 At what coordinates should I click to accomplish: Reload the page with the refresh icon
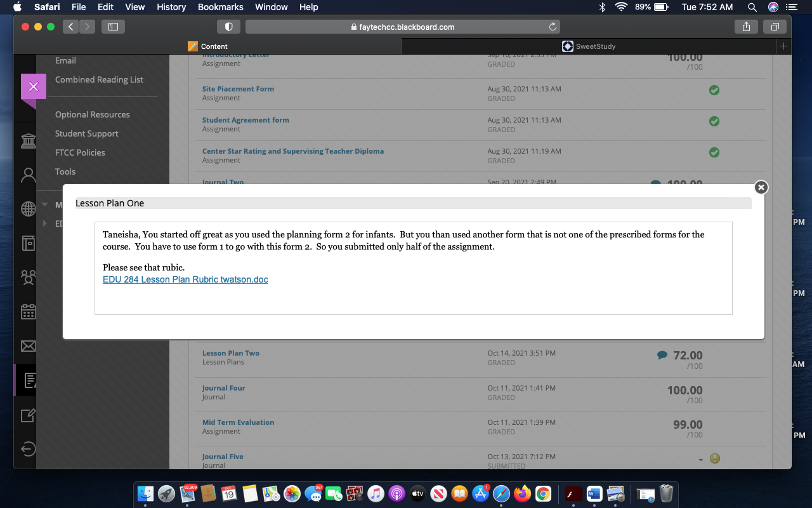[553, 27]
